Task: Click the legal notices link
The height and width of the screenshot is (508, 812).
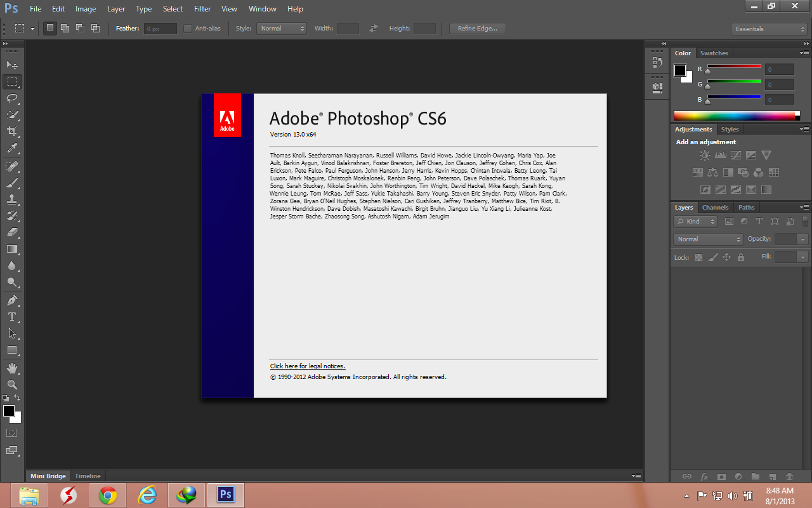Action: point(308,366)
